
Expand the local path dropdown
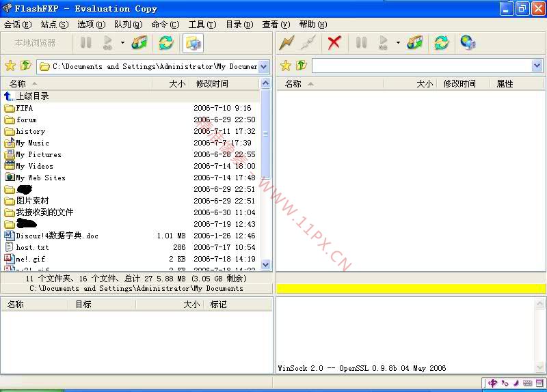click(x=265, y=66)
